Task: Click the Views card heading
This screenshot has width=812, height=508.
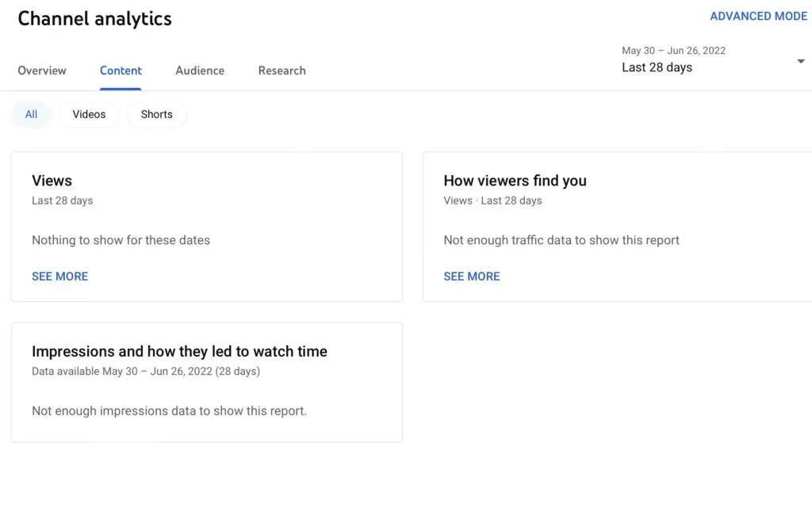Action: pos(52,181)
